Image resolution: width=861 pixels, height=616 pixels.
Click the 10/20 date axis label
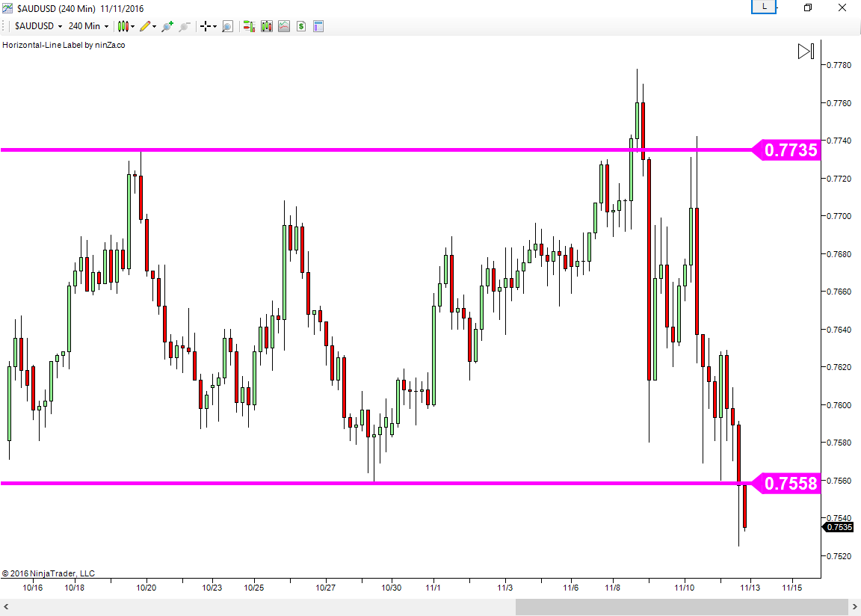(x=146, y=588)
